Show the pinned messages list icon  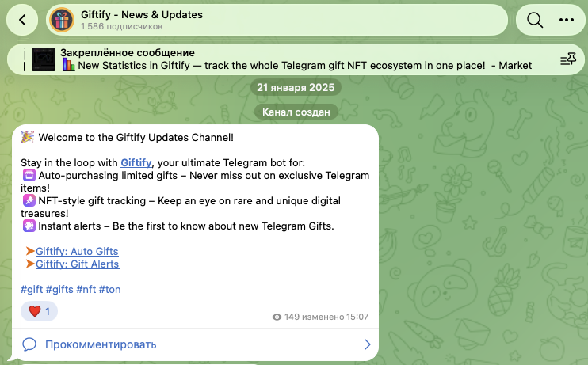568,59
